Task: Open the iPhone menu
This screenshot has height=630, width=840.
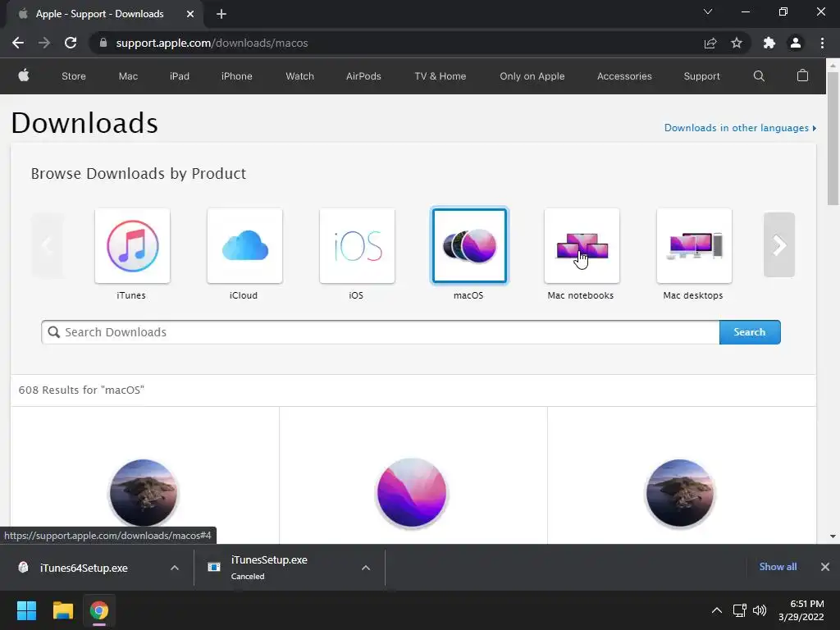Action: (237, 76)
